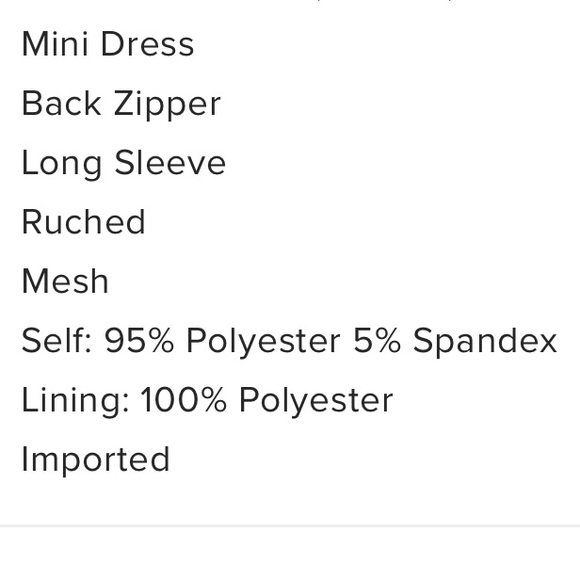
Task: Select the word "Spandex"
Action: pos(485,342)
